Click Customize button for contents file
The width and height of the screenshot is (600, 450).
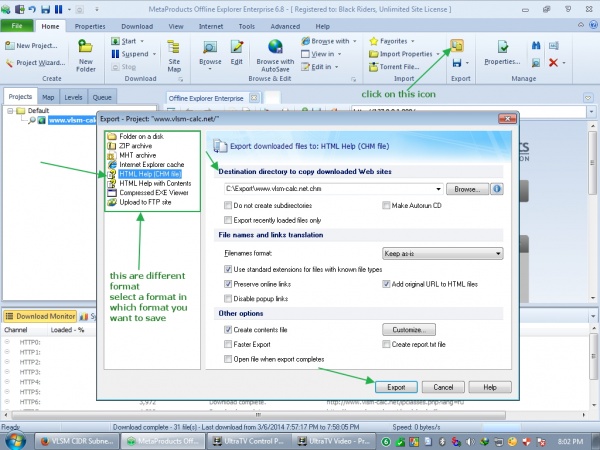(409, 329)
